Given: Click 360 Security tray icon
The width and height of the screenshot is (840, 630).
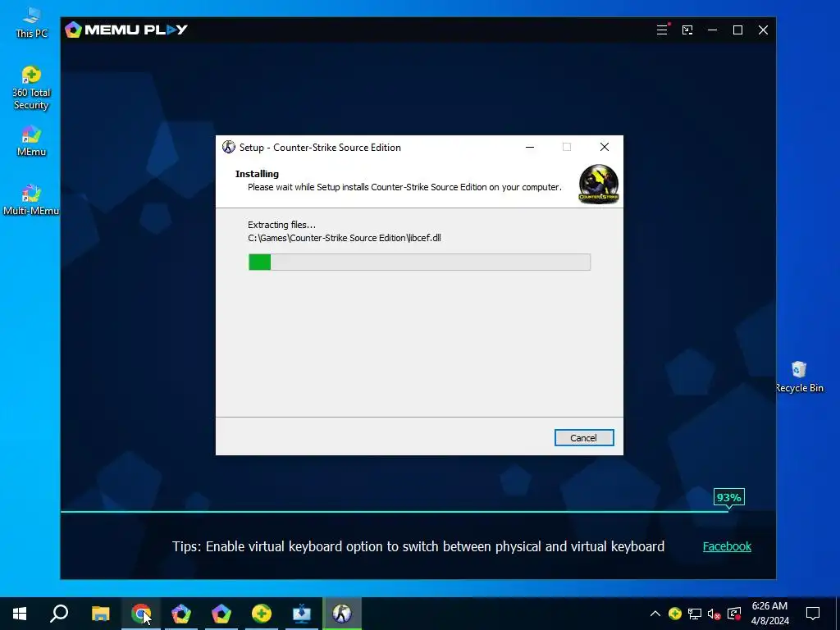Looking at the screenshot, I should pos(675,614).
